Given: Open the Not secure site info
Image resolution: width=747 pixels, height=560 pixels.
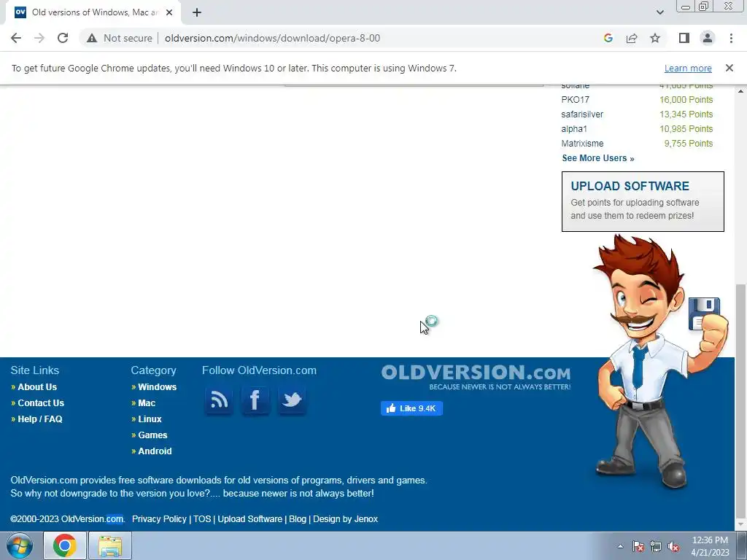Looking at the screenshot, I should click(120, 38).
